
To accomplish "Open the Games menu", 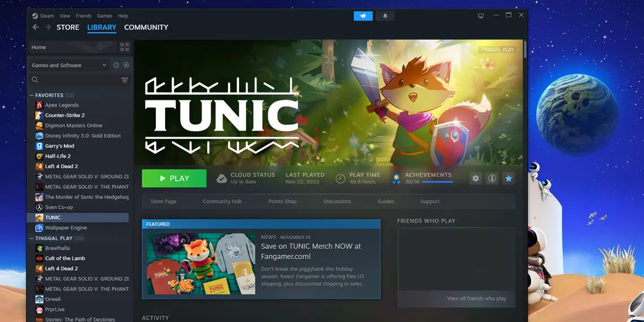I will 105,16.
